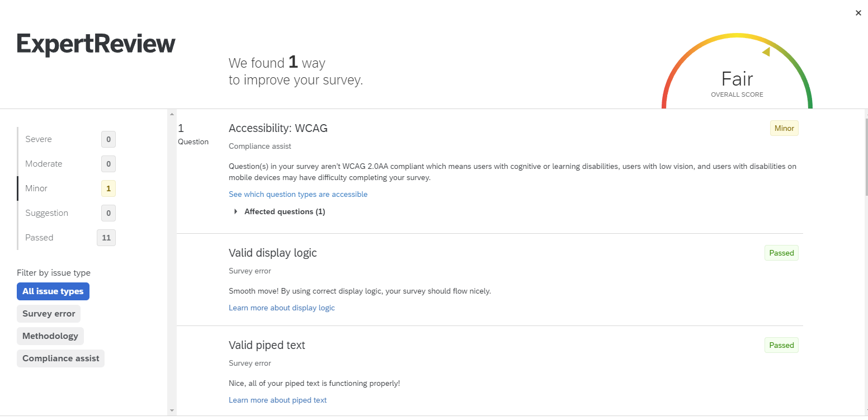The height and width of the screenshot is (420, 868).
Task: Select the Moderate severity filter
Action: (x=44, y=163)
